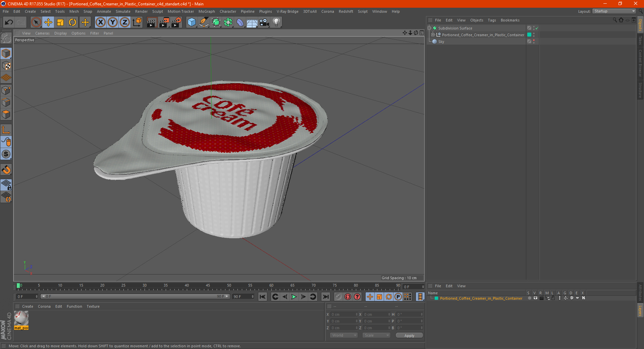644x349 pixels.
Task: Open the MoGraph menu
Action: click(207, 11)
